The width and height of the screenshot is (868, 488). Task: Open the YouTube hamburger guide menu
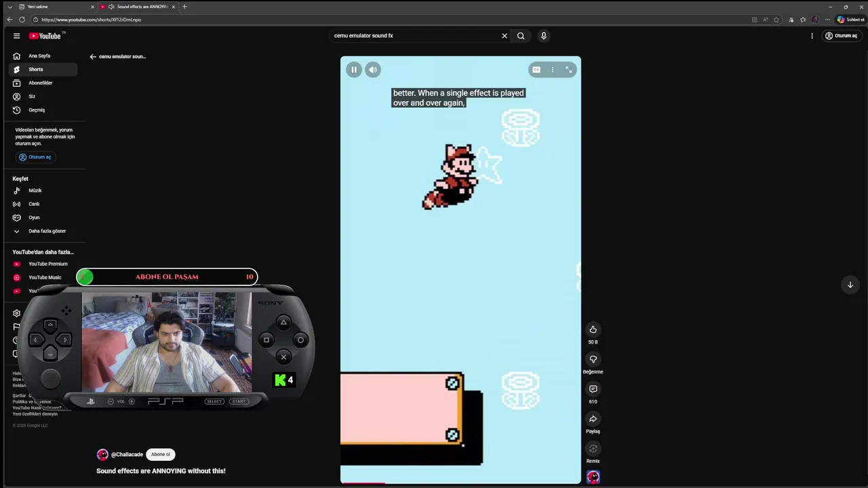pos(16,36)
